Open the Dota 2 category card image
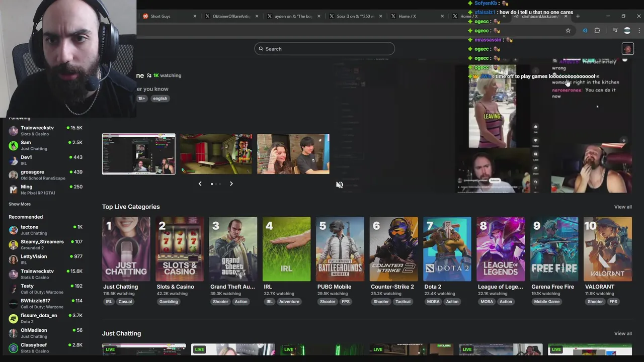Image resolution: width=644 pixels, height=362 pixels. (x=447, y=249)
